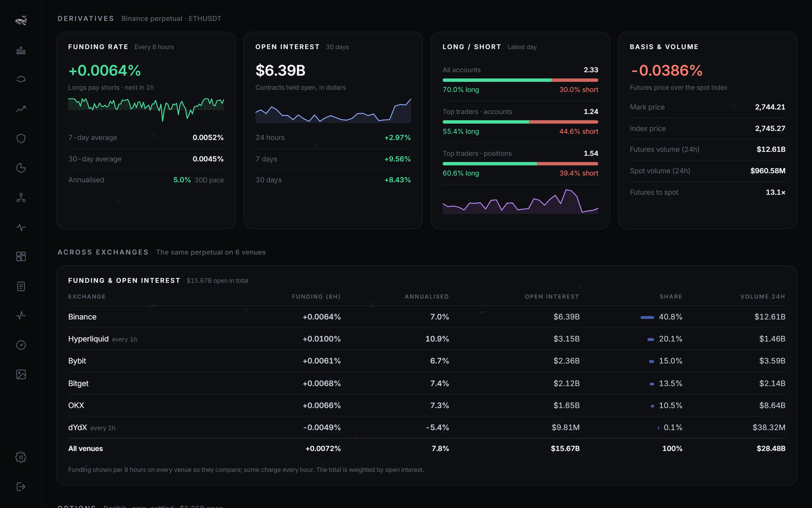Click the Futures to spot 13.1× value
The height and width of the screenshot is (508, 812).
click(x=775, y=192)
